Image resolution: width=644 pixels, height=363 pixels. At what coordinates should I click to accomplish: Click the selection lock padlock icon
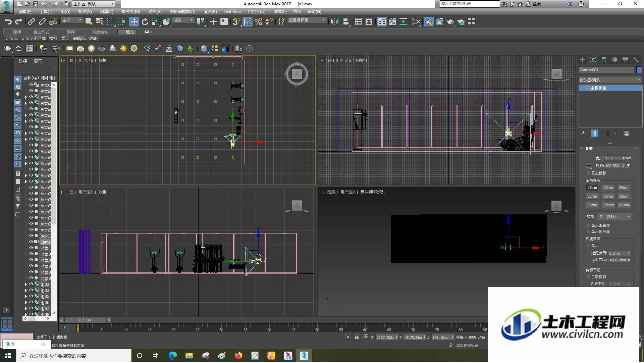pos(357,338)
